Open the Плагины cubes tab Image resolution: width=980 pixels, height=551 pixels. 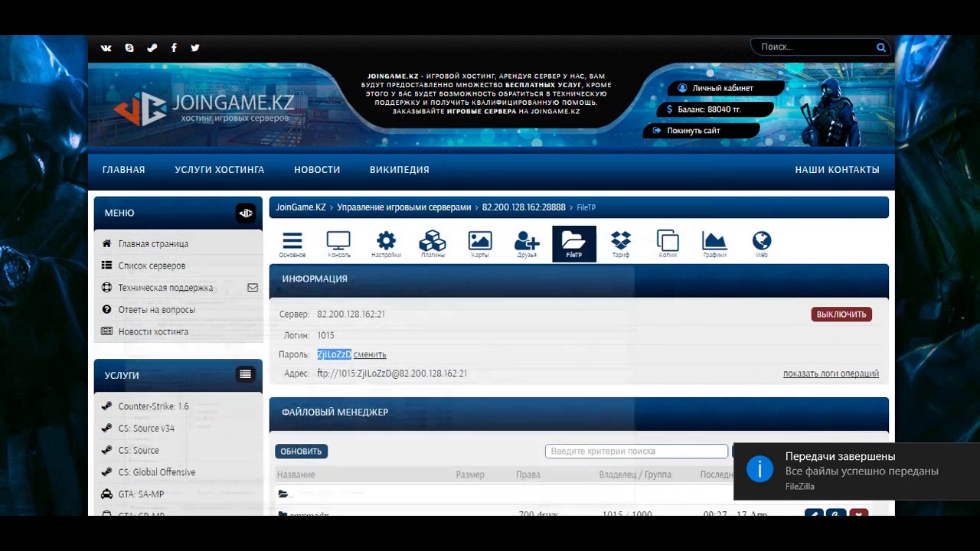pyautogui.click(x=433, y=245)
